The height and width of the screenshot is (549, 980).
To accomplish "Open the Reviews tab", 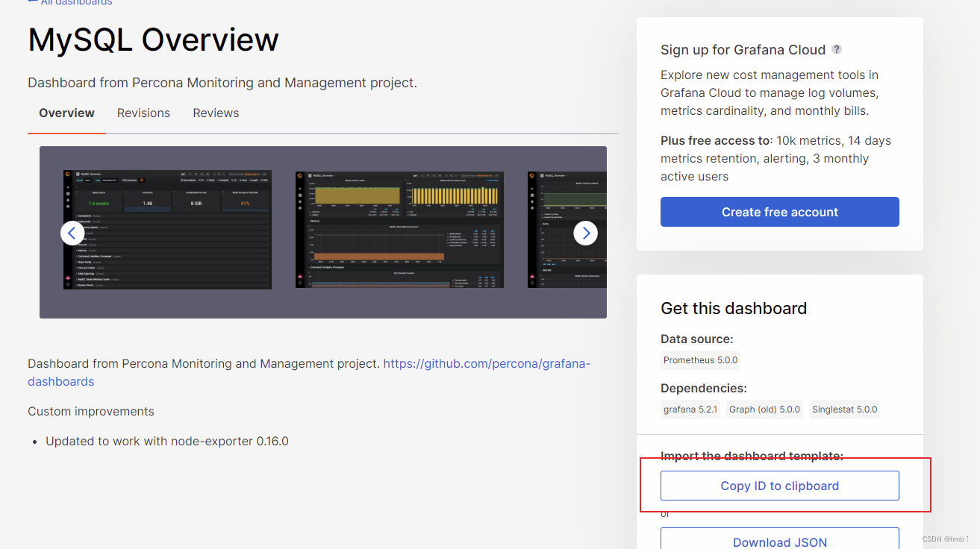I will pos(216,113).
